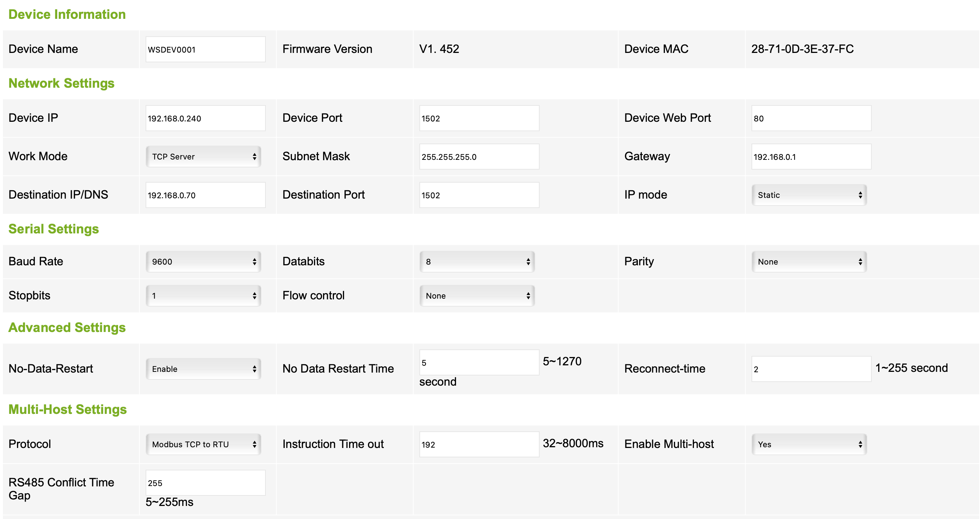Focus the Destination IP/DNS field

pyautogui.click(x=205, y=195)
